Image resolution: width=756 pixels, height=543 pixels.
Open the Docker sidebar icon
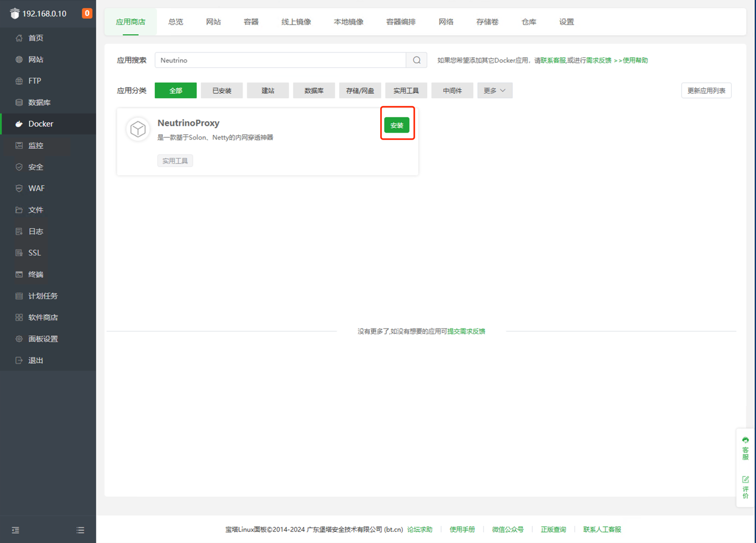[19, 124]
